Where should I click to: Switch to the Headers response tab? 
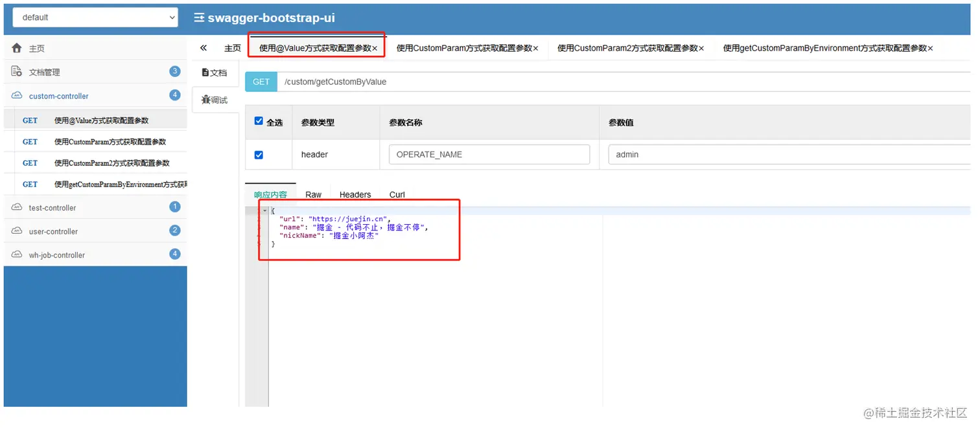click(355, 194)
